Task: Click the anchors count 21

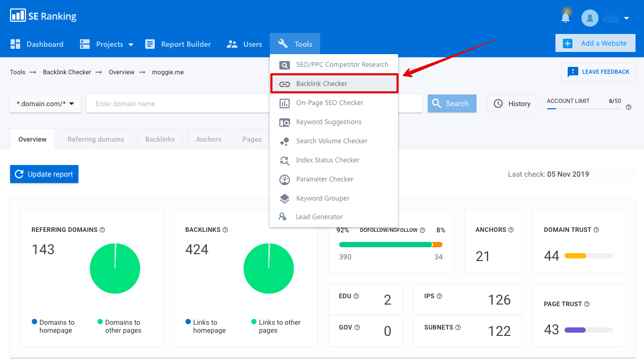Action: point(483,256)
